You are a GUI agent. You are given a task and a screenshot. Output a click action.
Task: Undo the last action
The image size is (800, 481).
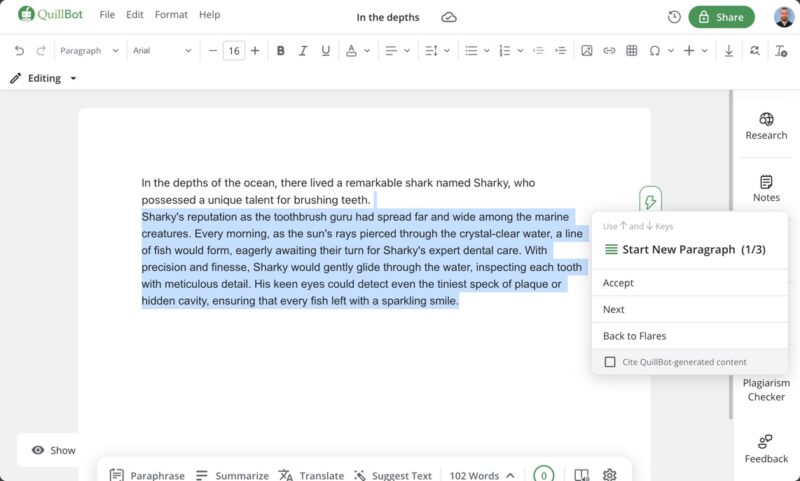point(19,50)
